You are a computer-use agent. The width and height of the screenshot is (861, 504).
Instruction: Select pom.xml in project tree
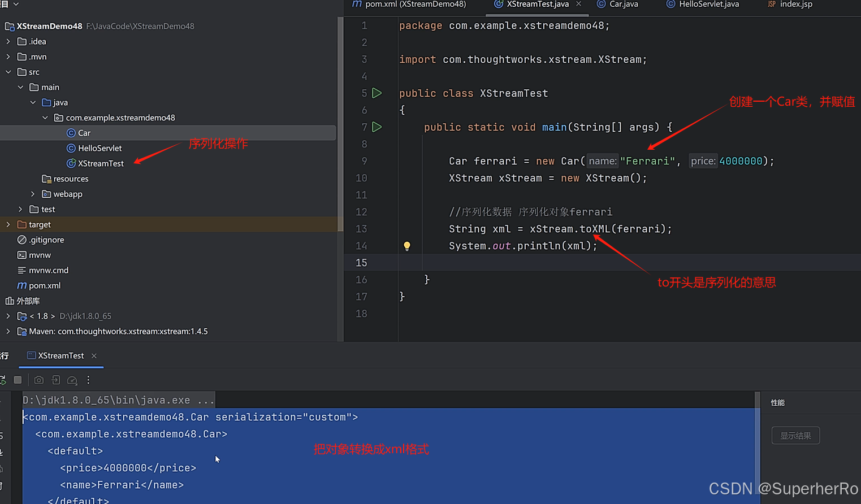[44, 285]
